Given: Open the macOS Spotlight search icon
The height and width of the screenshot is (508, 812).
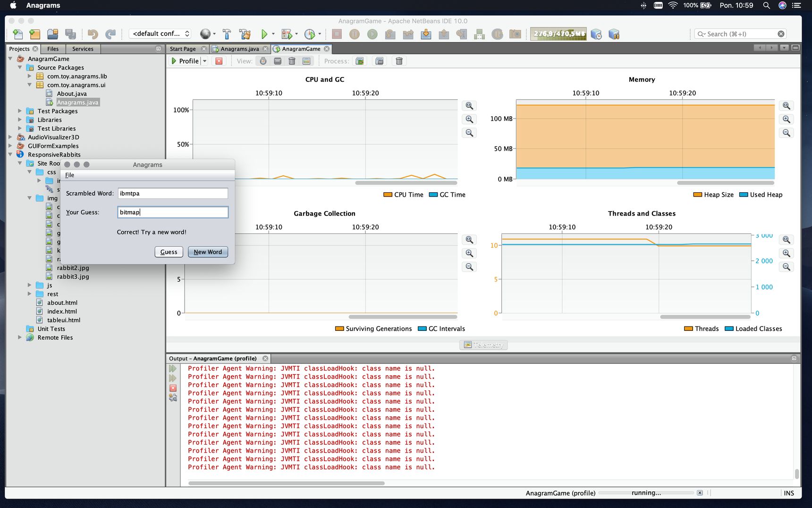Looking at the screenshot, I should (x=767, y=5).
